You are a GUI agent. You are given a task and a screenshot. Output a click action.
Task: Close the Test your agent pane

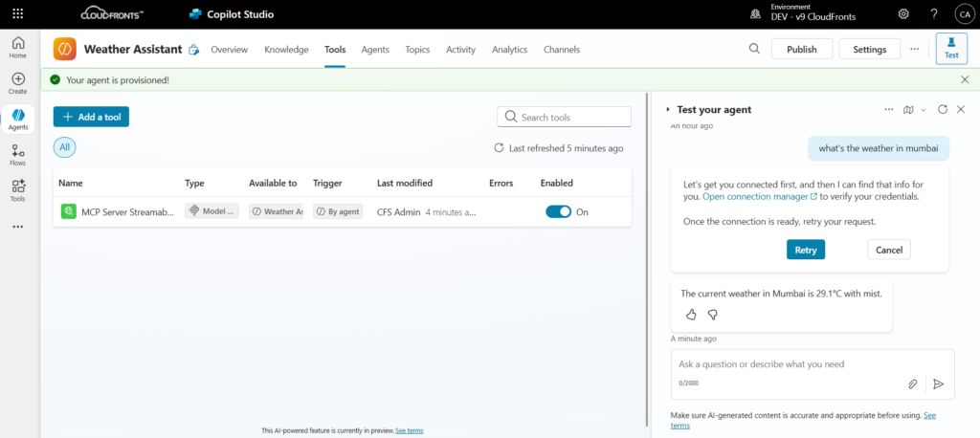click(961, 109)
